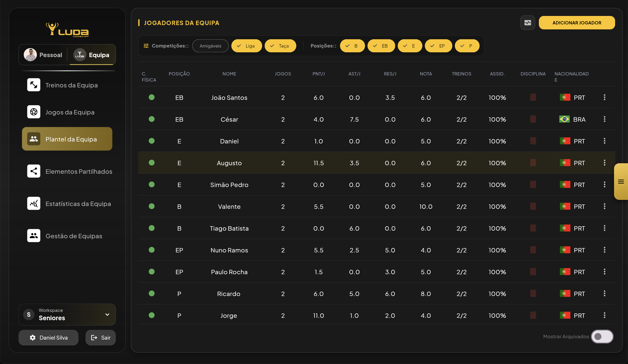Open Gestão de Equipas

pyautogui.click(x=74, y=236)
